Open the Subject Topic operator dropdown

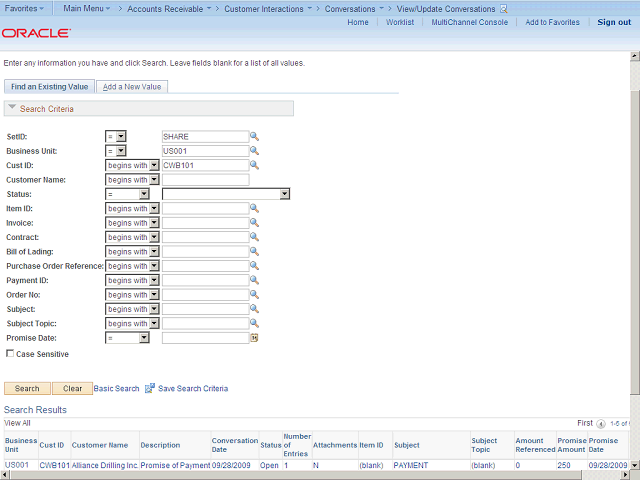click(132, 324)
